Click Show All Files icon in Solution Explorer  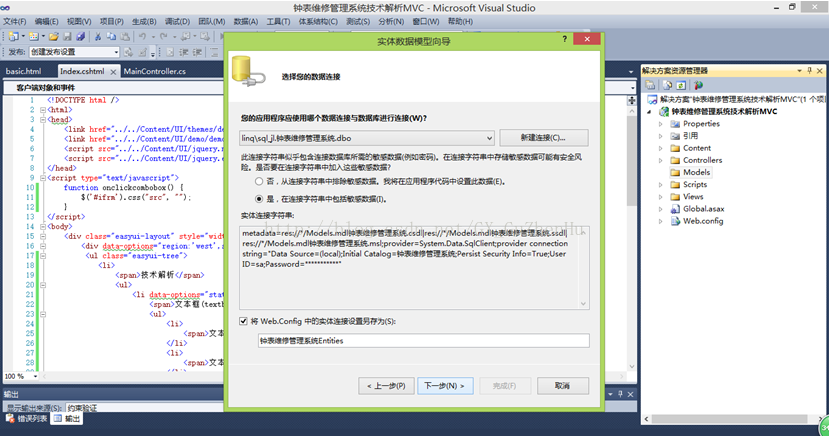668,85
